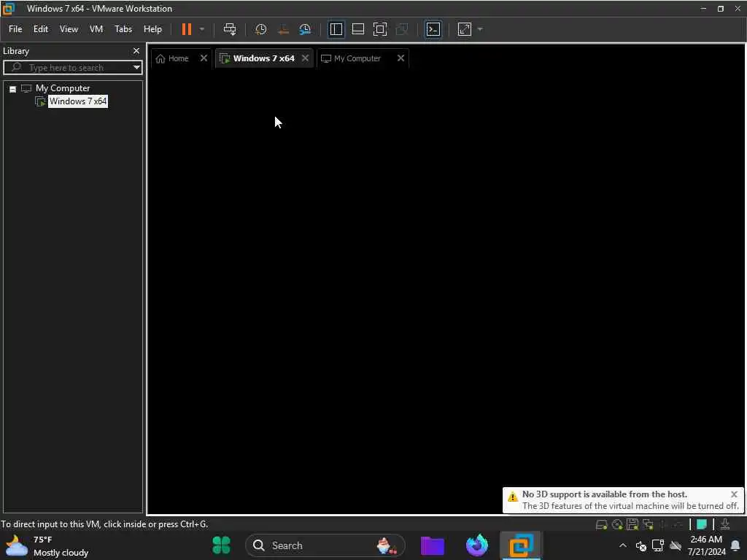Close the My Computer tab
747x560 pixels.
click(x=400, y=58)
